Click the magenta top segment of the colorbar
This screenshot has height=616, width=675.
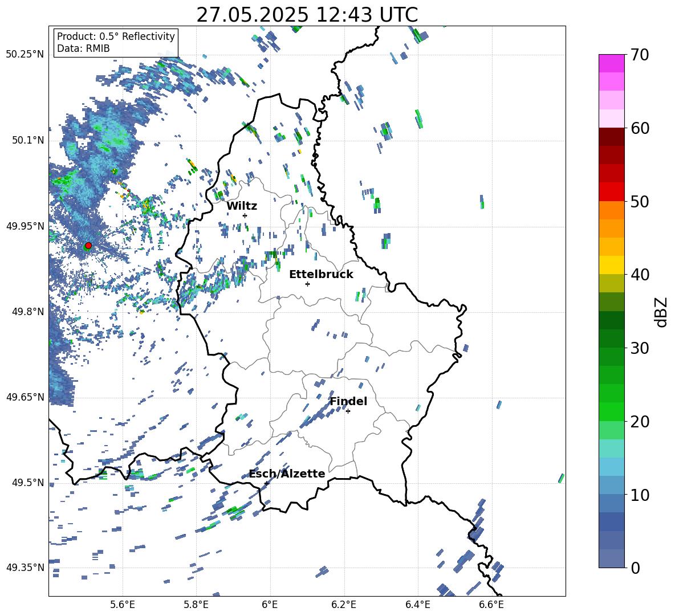pos(611,63)
